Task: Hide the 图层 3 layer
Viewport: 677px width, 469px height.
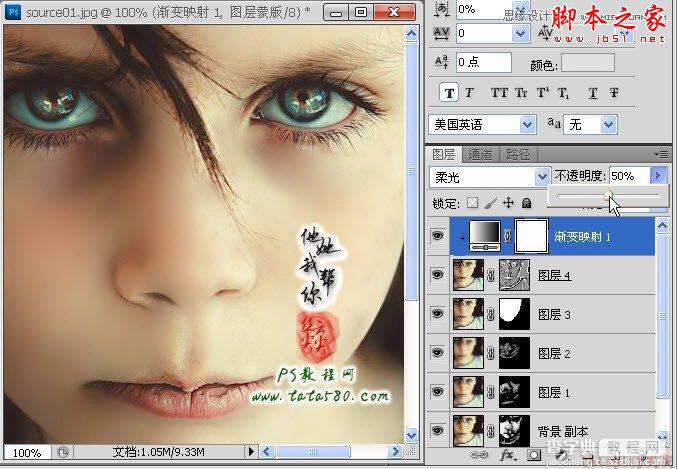Action: coord(438,314)
